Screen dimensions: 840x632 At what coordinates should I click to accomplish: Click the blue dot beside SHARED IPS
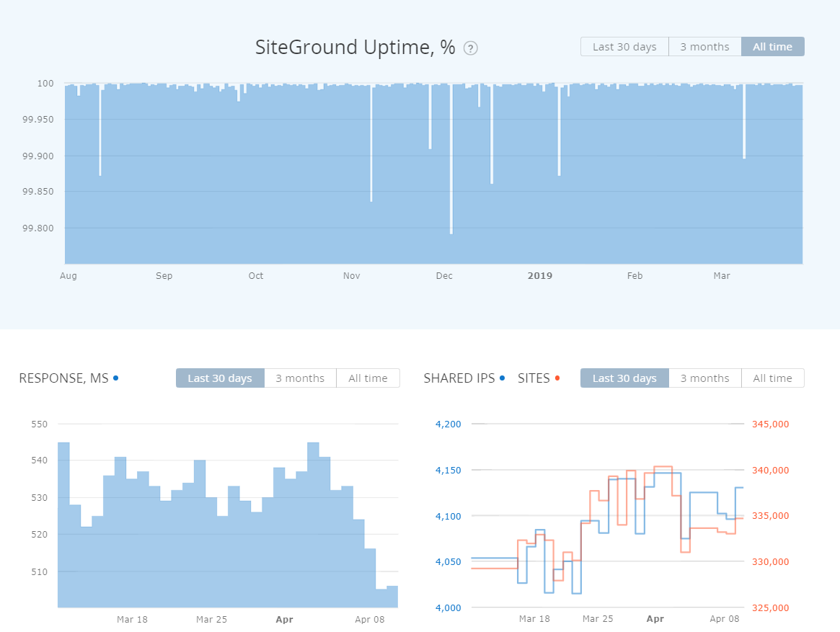pyautogui.click(x=502, y=378)
